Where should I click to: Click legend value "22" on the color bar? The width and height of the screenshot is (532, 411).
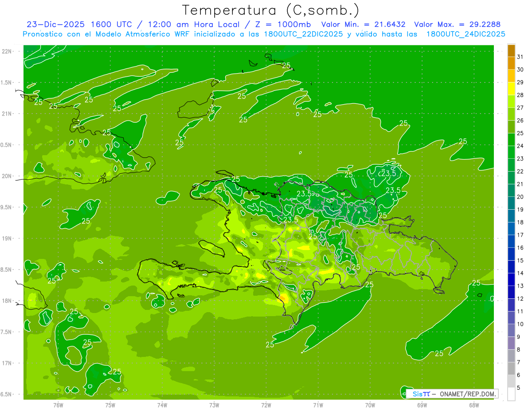[520, 172]
